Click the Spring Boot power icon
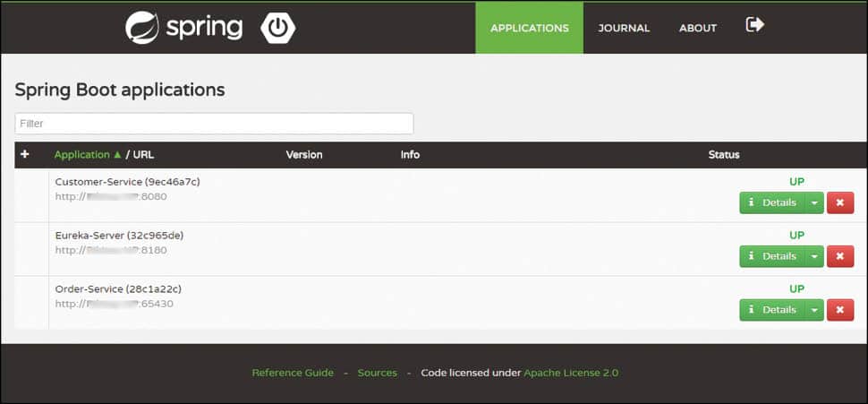The image size is (868, 404). pyautogui.click(x=277, y=28)
